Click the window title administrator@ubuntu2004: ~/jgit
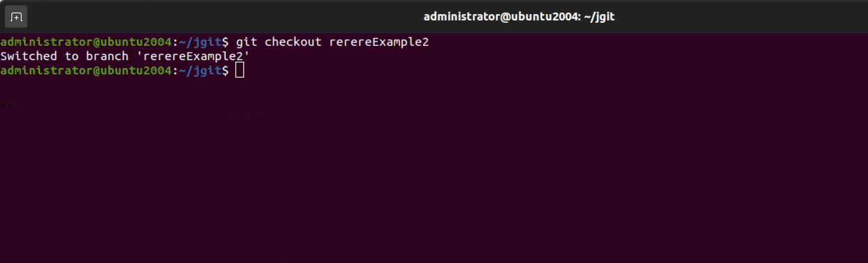The image size is (868, 263). pyautogui.click(x=519, y=17)
